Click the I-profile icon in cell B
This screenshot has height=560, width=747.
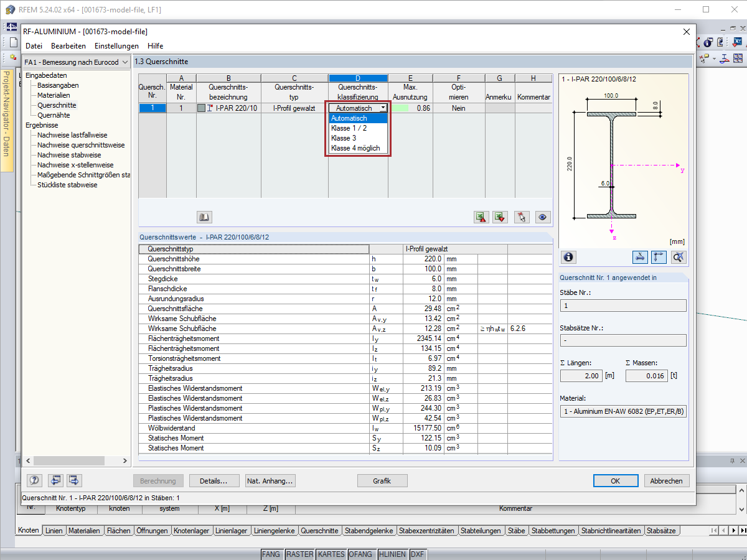click(210, 108)
